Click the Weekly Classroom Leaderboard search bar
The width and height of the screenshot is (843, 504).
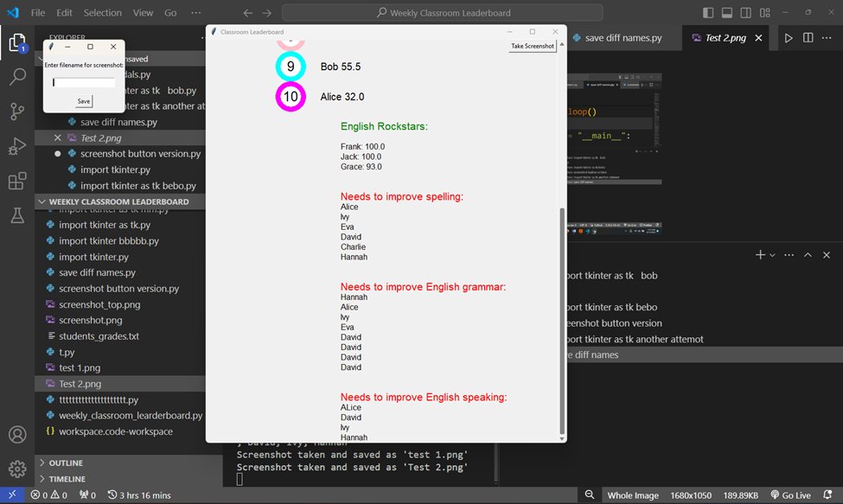tap(443, 12)
